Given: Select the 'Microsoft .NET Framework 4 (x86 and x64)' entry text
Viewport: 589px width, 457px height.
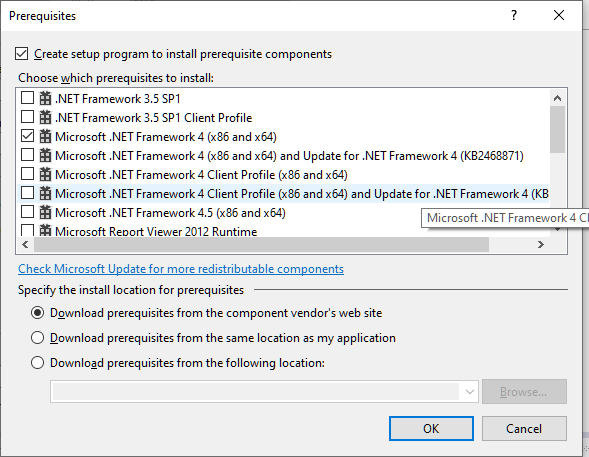Looking at the screenshot, I should 166,137.
